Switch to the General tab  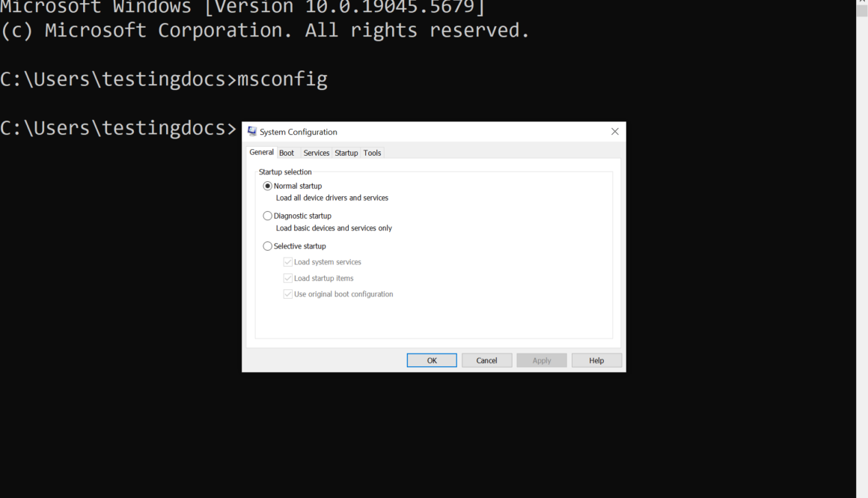click(261, 152)
